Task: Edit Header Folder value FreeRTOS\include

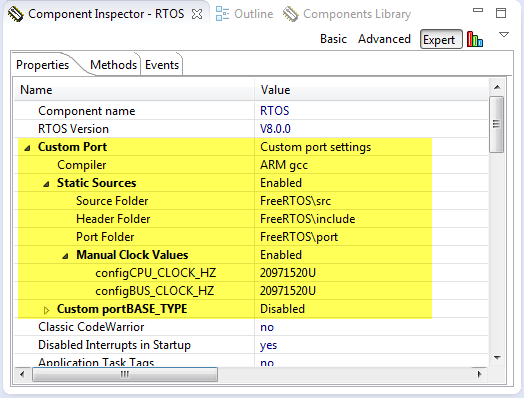Action: [307, 219]
